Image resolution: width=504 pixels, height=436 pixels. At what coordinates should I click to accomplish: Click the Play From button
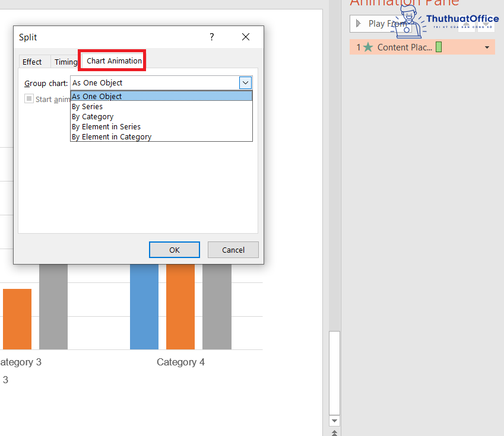[x=380, y=24]
